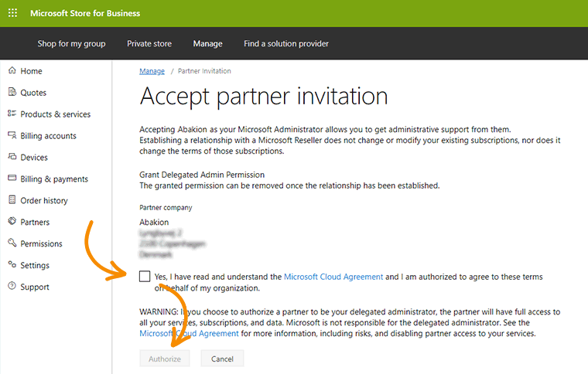This screenshot has height=374, width=588.
Task: Open Order history in sidebar
Action: pos(44,201)
